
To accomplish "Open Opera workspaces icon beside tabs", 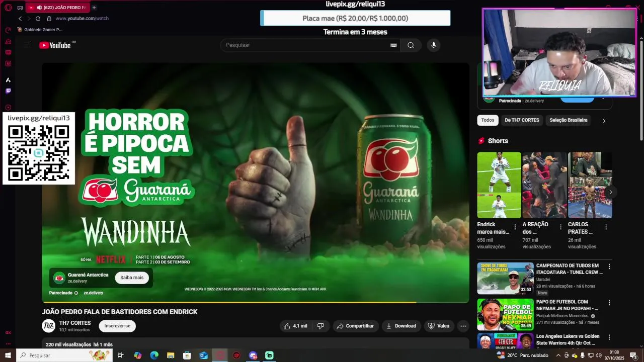I will click(20, 8).
